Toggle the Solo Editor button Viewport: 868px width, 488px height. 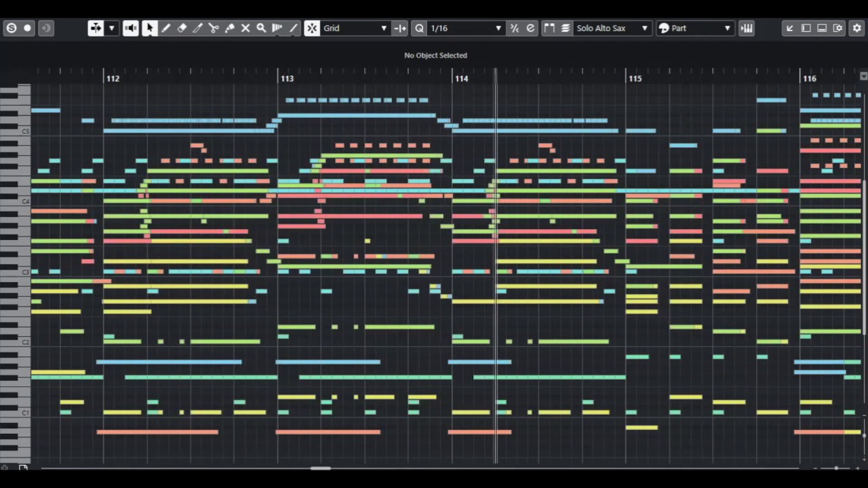pos(11,28)
